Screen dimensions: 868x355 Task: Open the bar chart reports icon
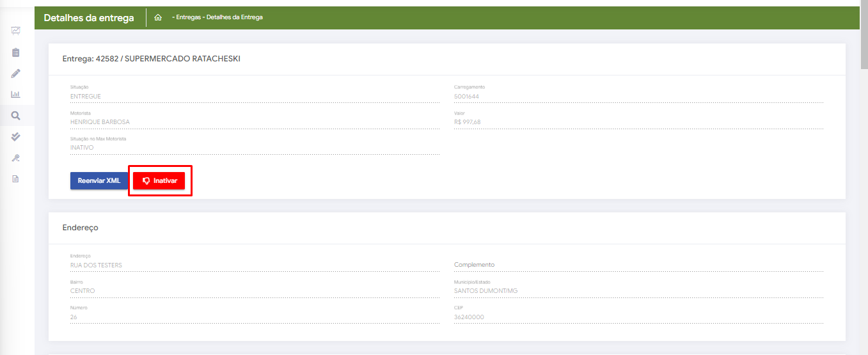point(16,94)
